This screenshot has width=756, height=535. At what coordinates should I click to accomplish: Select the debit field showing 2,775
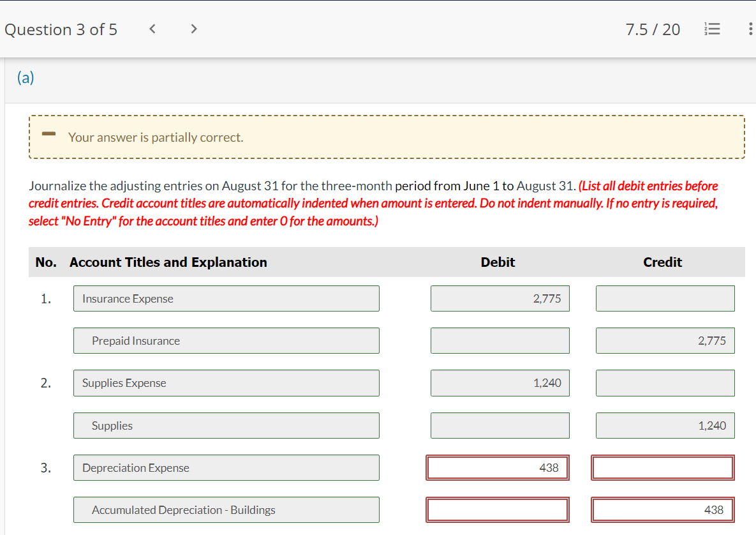[x=500, y=298]
